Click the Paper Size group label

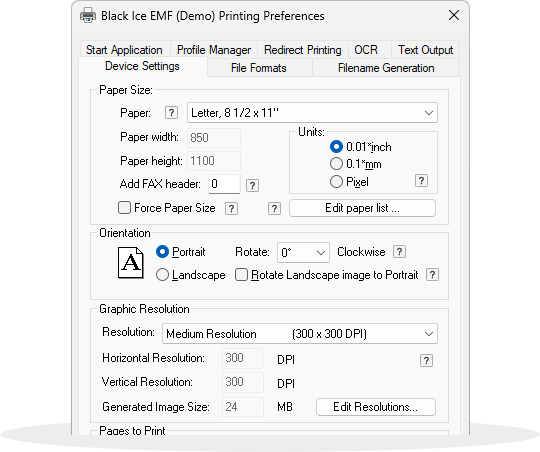click(x=126, y=90)
